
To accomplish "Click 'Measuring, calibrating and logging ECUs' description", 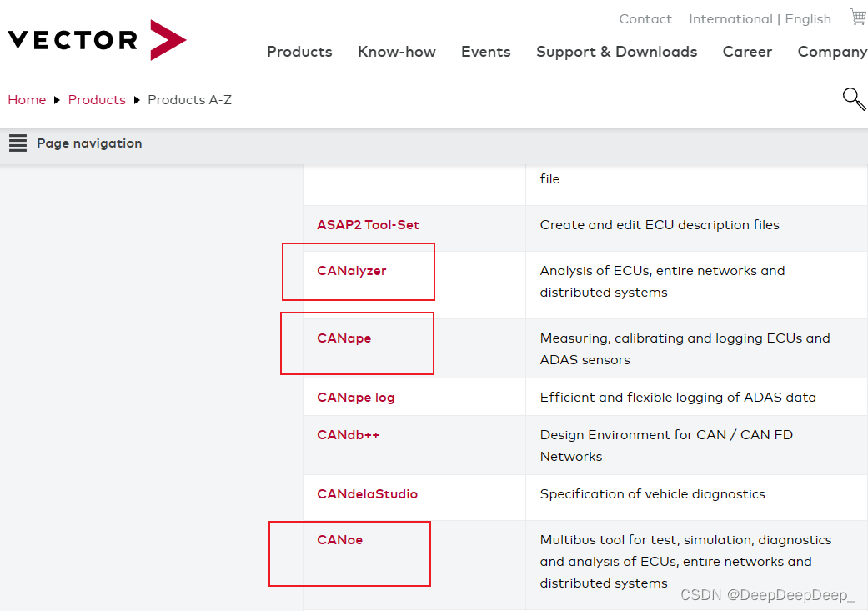I will click(x=685, y=348).
